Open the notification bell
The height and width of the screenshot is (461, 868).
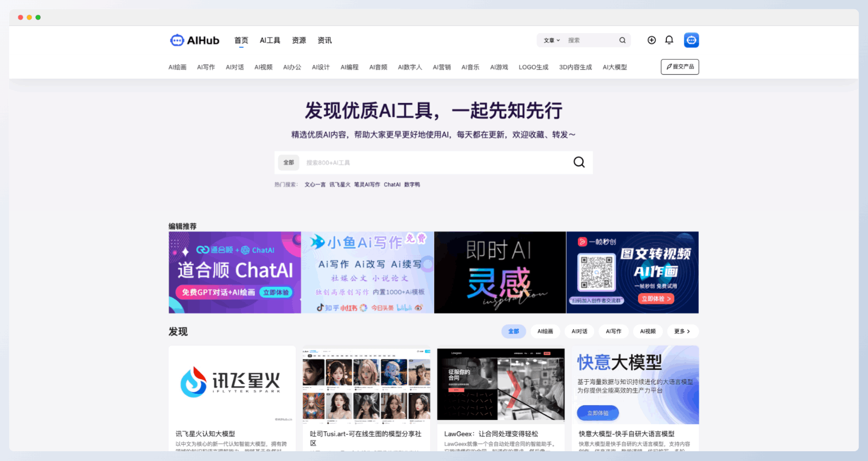tap(669, 40)
